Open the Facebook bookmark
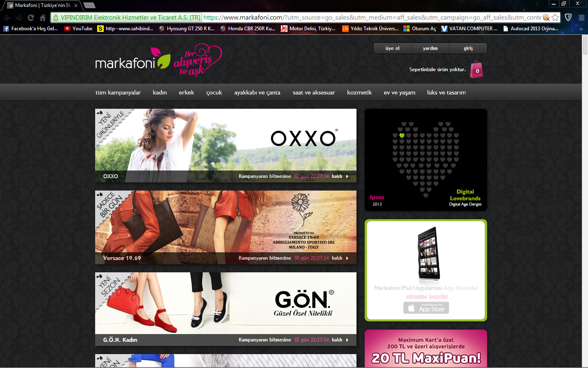588x368 pixels. [x=31, y=29]
